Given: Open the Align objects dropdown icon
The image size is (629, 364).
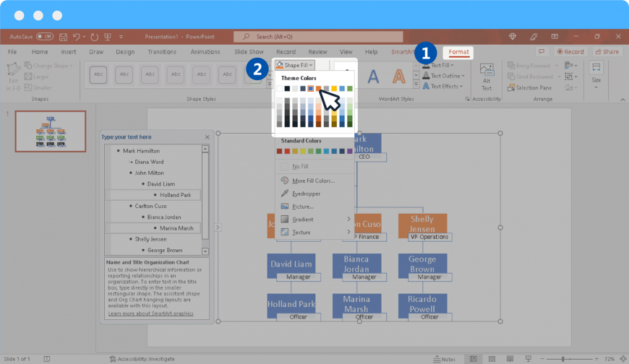Looking at the screenshot, I should click(x=570, y=65).
